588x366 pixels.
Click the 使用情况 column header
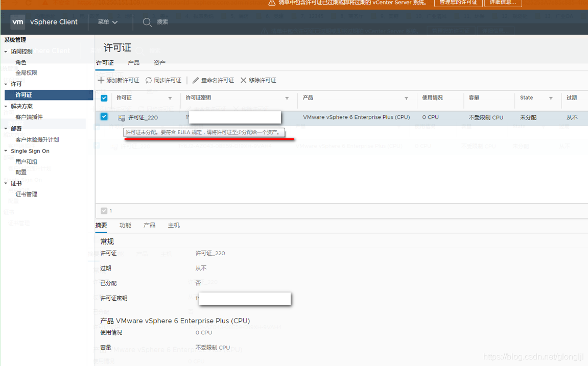tap(432, 98)
